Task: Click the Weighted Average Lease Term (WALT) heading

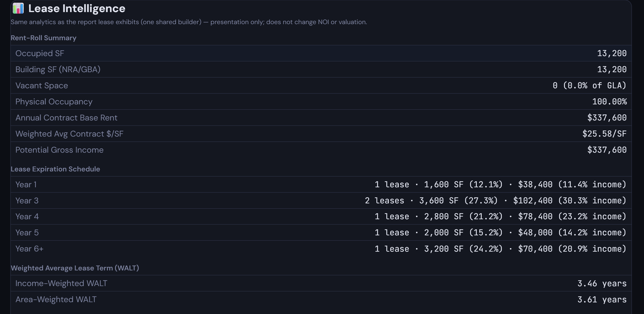Action: [75, 268]
